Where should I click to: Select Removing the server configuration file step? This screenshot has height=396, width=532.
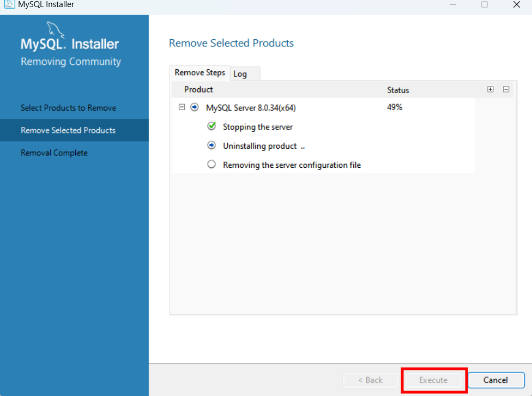point(292,165)
